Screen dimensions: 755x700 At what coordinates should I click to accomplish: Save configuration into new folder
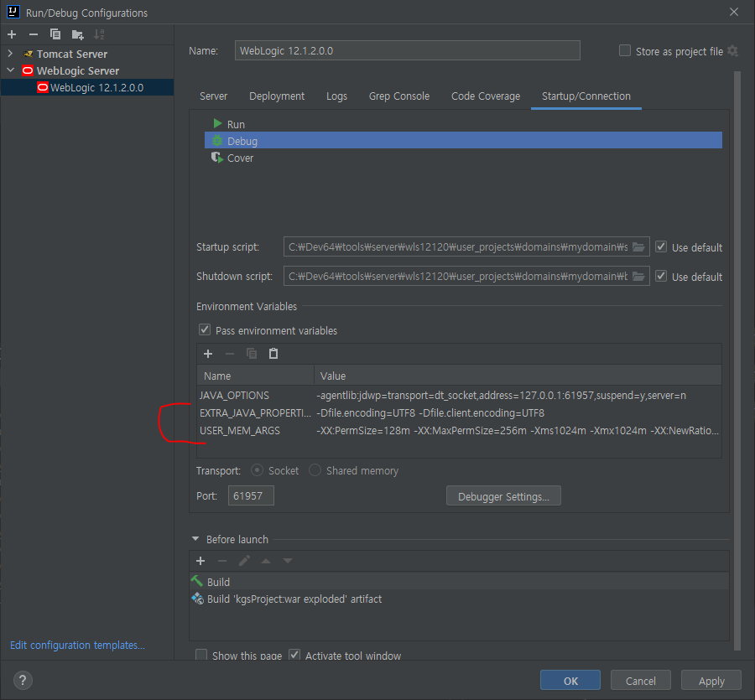77,34
